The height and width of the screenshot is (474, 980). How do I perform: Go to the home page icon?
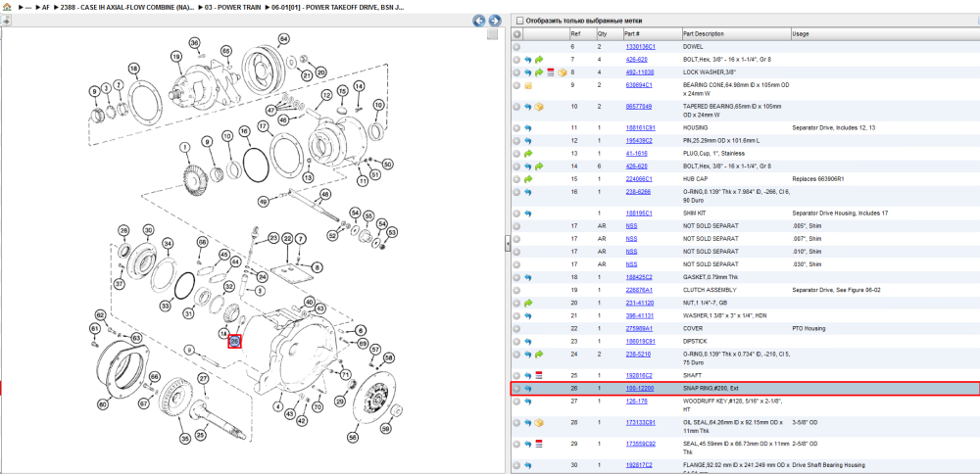click(x=7, y=7)
